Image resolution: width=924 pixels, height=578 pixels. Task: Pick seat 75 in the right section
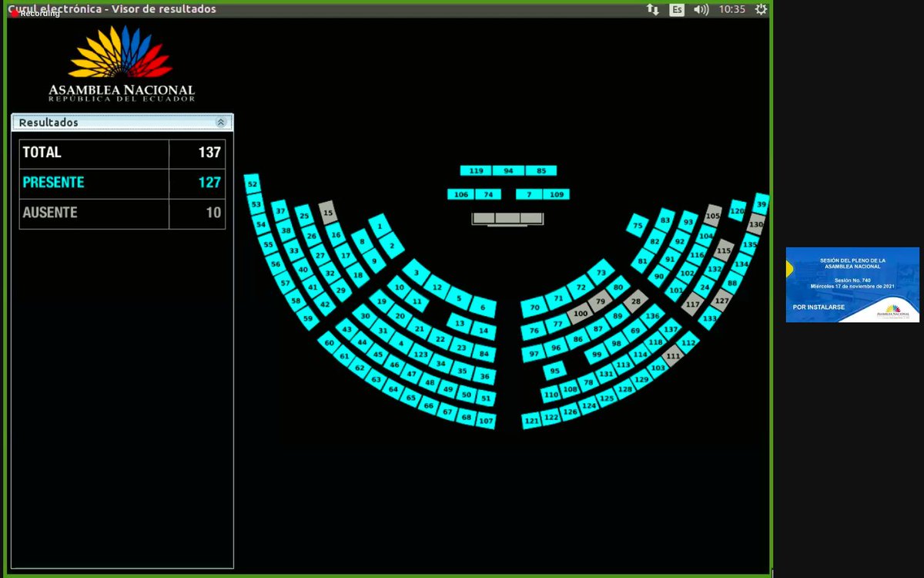coord(638,226)
